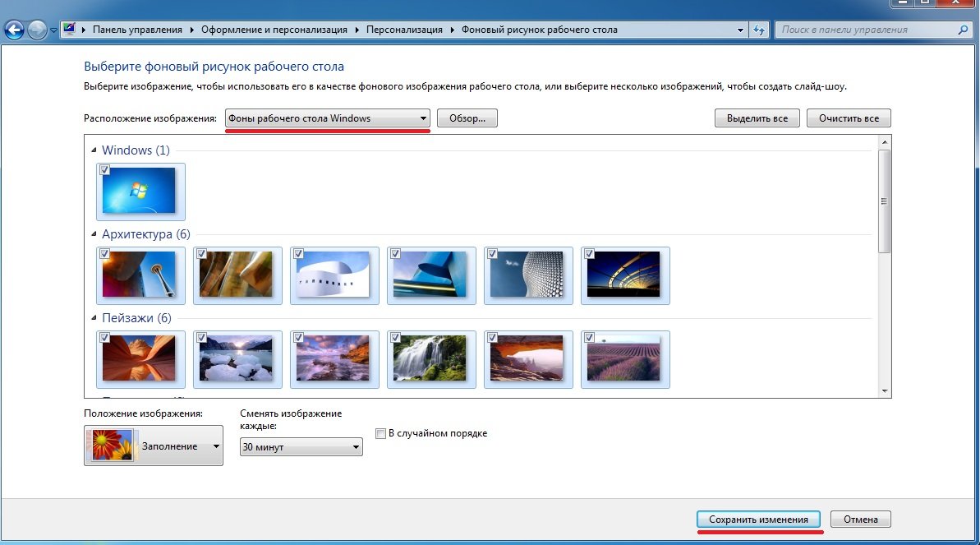The width and height of the screenshot is (980, 545).
Task: Select the white curved building wallpaper
Action: 334,275
